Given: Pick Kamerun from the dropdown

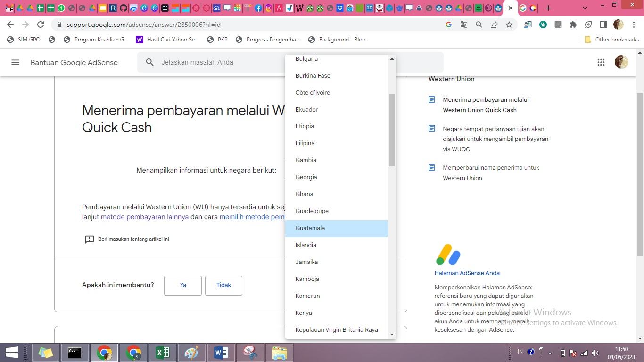Looking at the screenshot, I should click(x=337, y=296).
